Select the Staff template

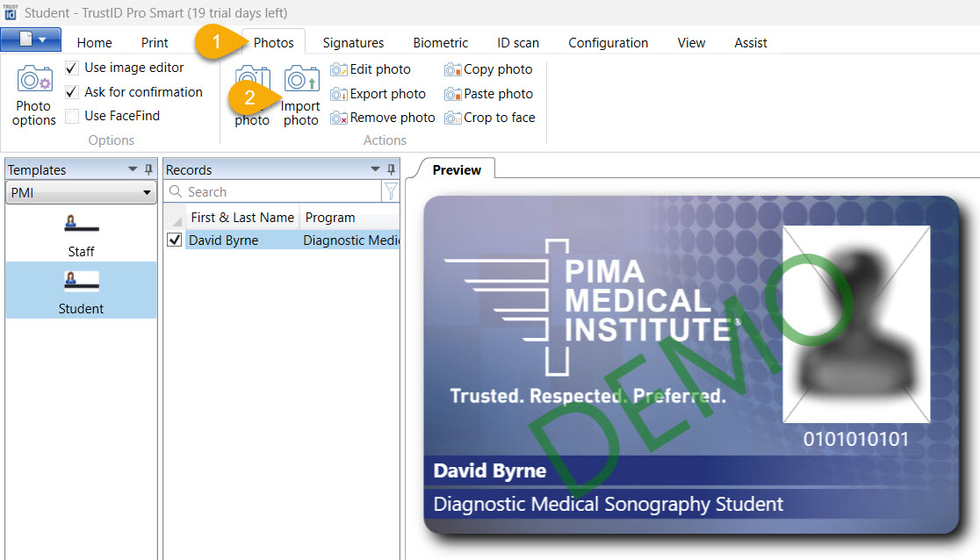coord(82,235)
